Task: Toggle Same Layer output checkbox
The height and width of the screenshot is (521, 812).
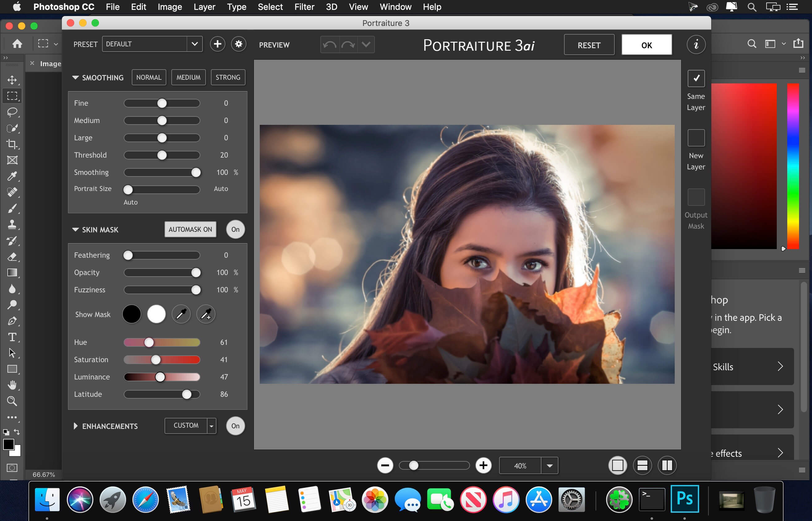Action: [696, 78]
